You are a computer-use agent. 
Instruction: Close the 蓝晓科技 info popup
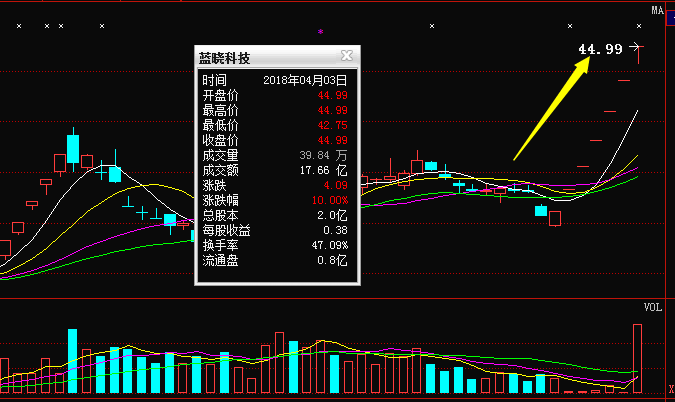pos(347,56)
